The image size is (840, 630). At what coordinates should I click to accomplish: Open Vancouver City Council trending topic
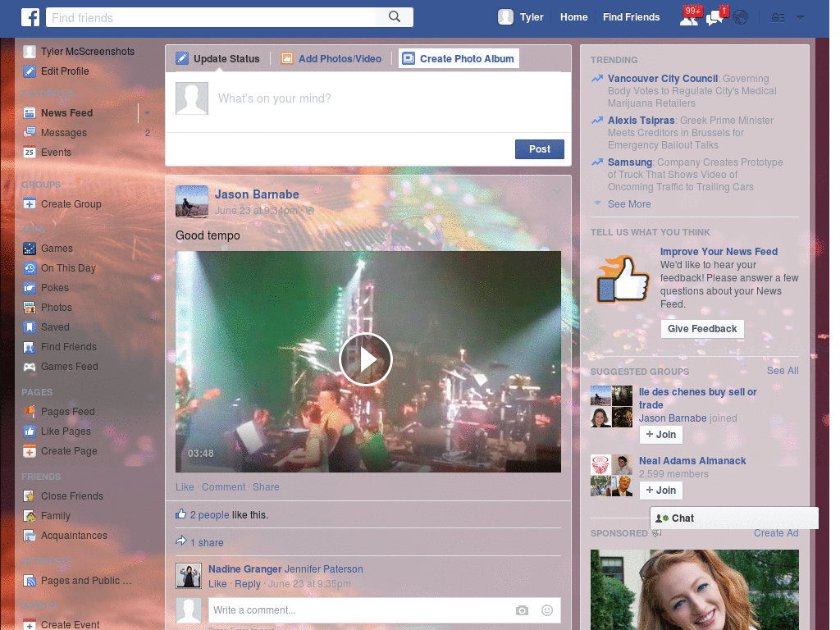click(663, 79)
